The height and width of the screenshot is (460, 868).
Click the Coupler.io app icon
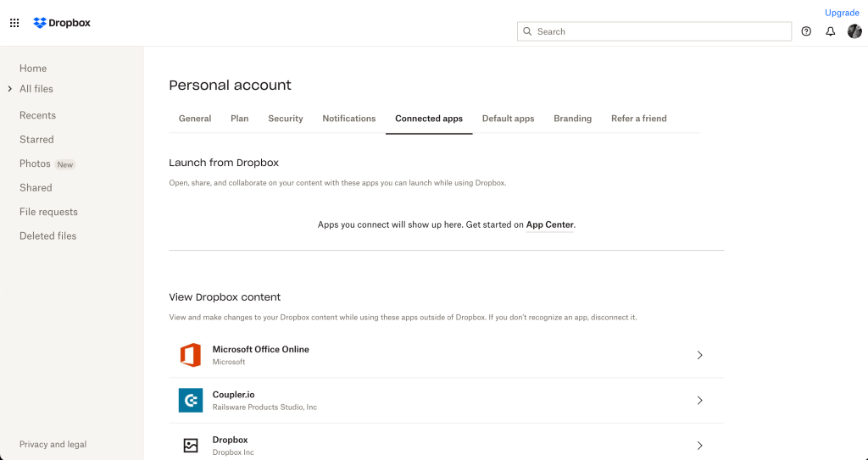coord(191,400)
